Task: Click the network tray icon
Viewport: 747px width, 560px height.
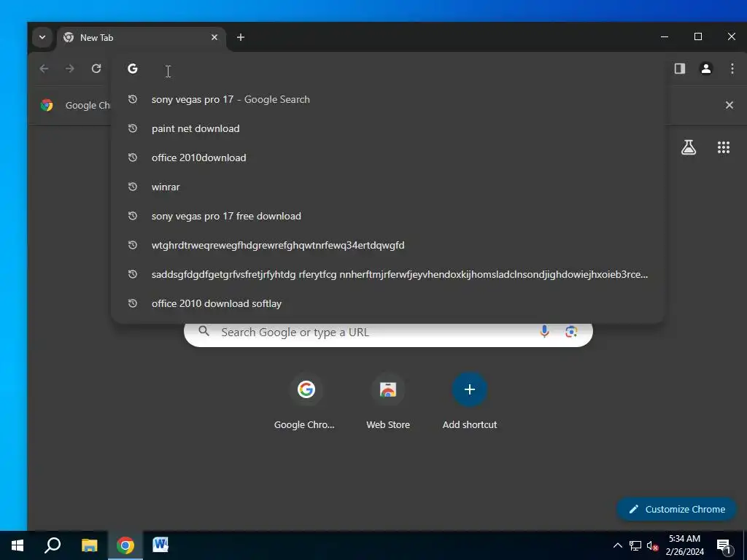Action: [x=635, y=545]
